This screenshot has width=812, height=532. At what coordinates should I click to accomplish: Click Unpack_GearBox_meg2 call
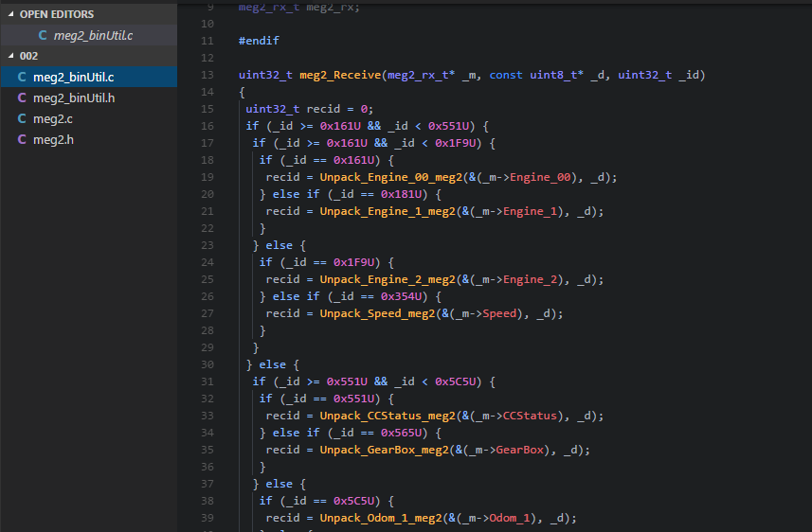(x=385, y=450)
